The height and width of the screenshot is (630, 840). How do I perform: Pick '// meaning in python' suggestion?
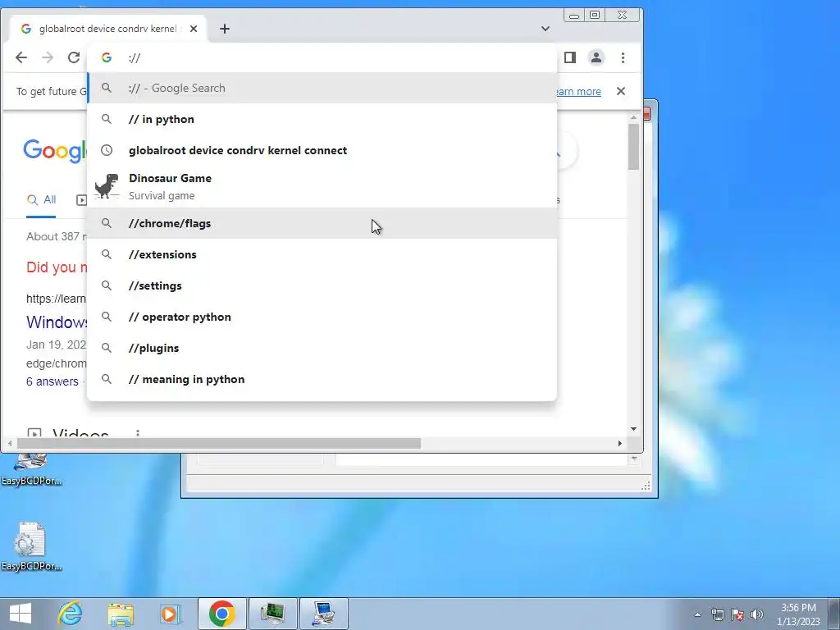322,379
